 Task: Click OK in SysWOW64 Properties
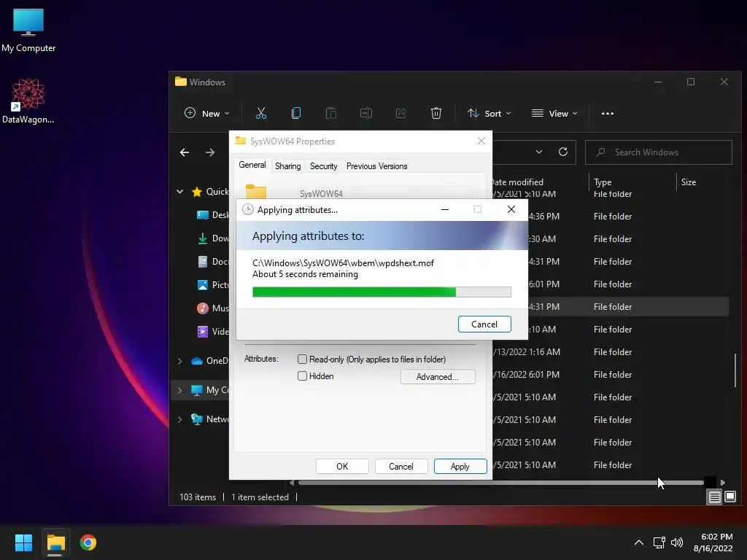[342, 466]
